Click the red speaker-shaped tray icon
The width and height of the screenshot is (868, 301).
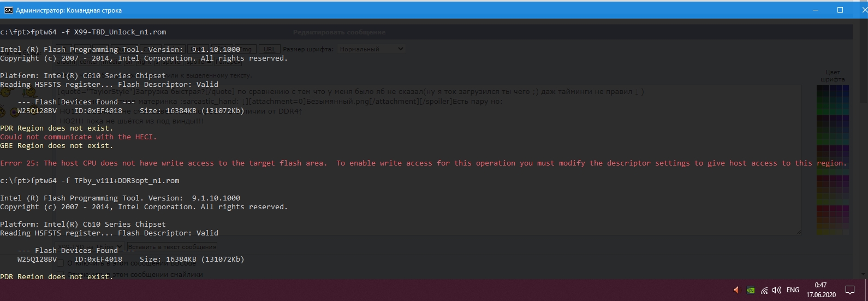pyautogui.click(x=736, y=290)
